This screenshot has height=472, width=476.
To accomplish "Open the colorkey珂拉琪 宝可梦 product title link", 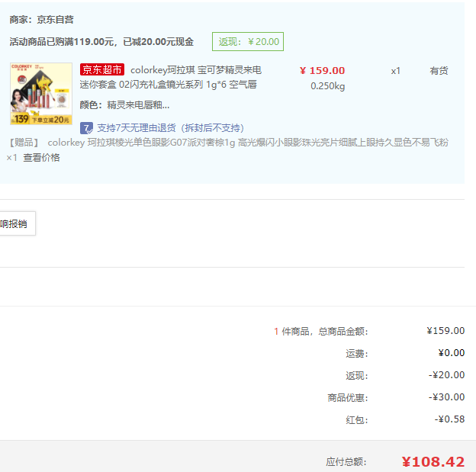I will coord(171,77).
